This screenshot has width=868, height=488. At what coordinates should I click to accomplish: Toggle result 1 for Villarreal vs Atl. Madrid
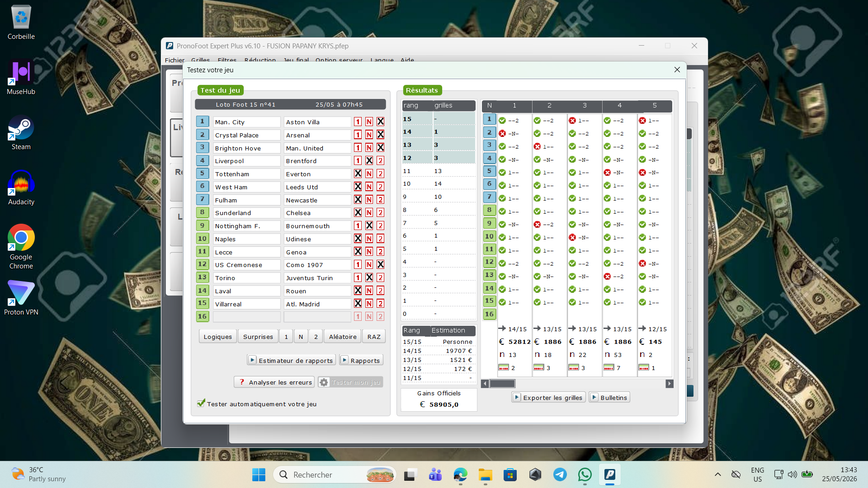pos(358,304)
